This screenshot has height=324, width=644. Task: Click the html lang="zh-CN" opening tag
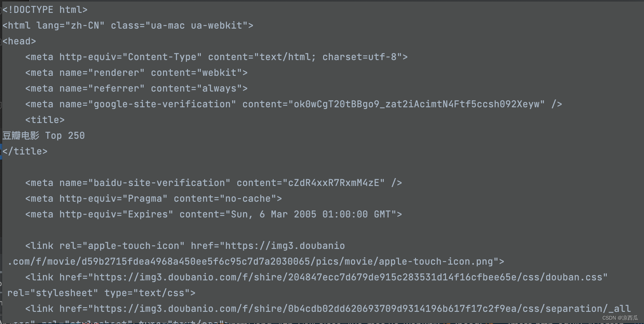click(128, 25)
